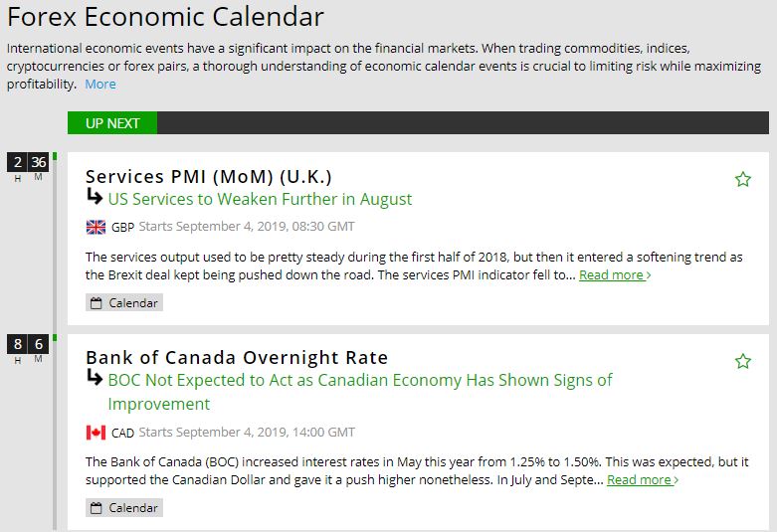
Task: Expand Read more on Bank of Canada description
Action: pos(643,479)
